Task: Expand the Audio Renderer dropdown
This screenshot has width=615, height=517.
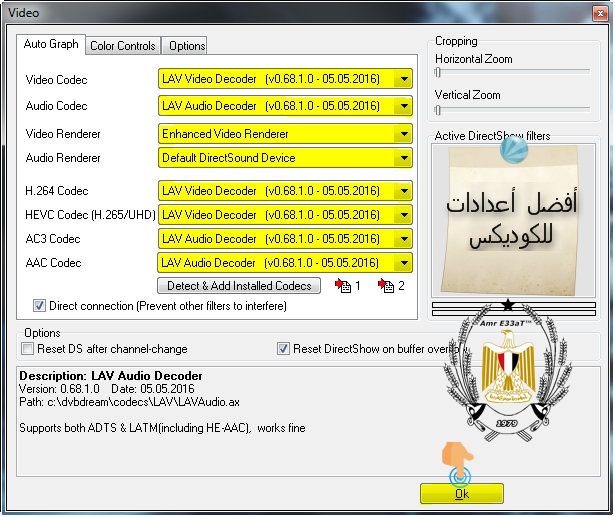Action: click(x=285, y=158)
